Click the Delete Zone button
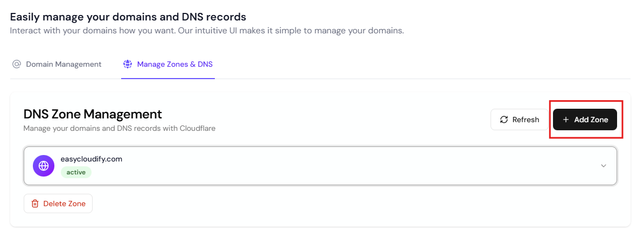The width and height of the screenshot is (644, 232). click(x=58, y=203)
